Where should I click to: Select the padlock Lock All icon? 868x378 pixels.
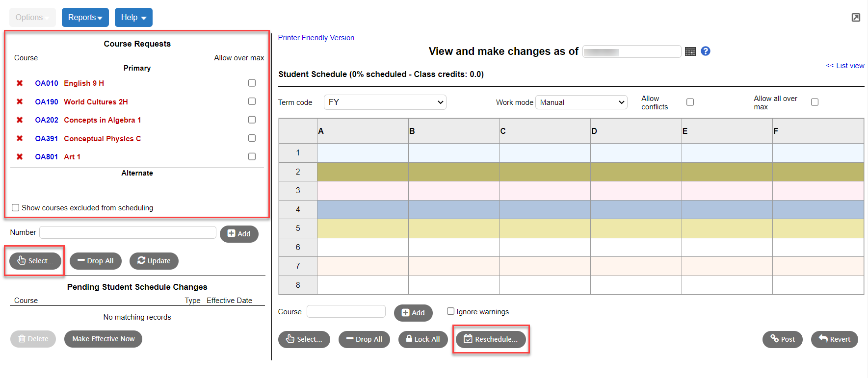click(x=409, y=339)
